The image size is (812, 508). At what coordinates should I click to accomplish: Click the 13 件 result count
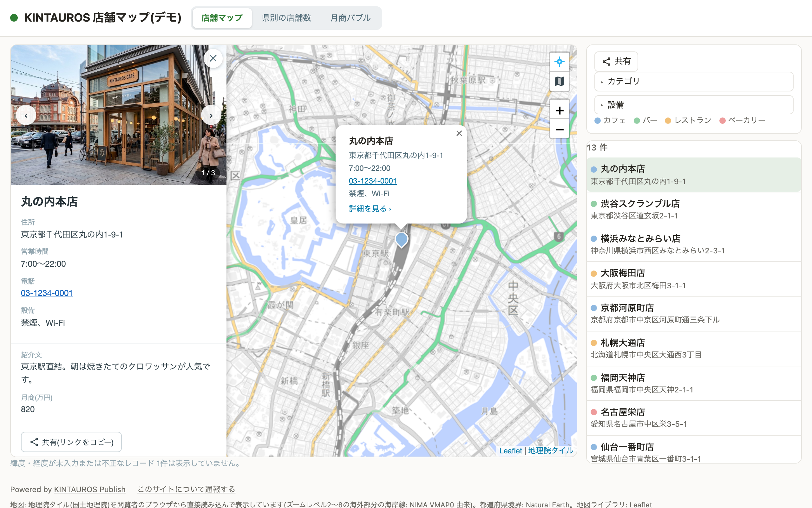(x=597, y=148)
